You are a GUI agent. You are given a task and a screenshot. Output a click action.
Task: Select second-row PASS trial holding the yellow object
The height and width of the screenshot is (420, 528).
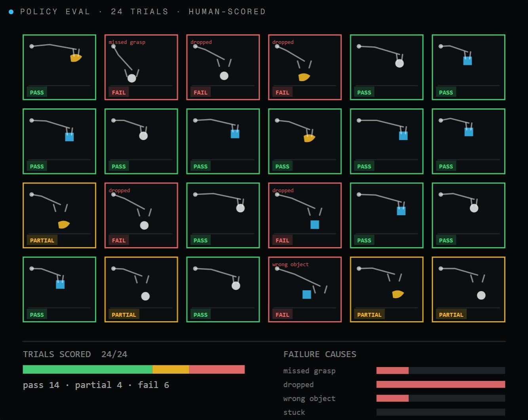click(x=305, y=141)
